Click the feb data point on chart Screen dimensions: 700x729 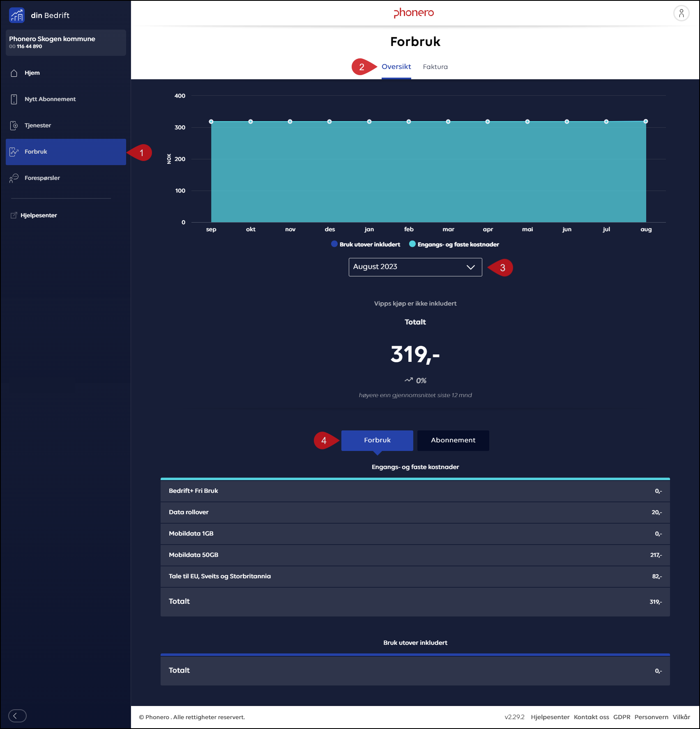pyautogui.click(x=409, y=122)
